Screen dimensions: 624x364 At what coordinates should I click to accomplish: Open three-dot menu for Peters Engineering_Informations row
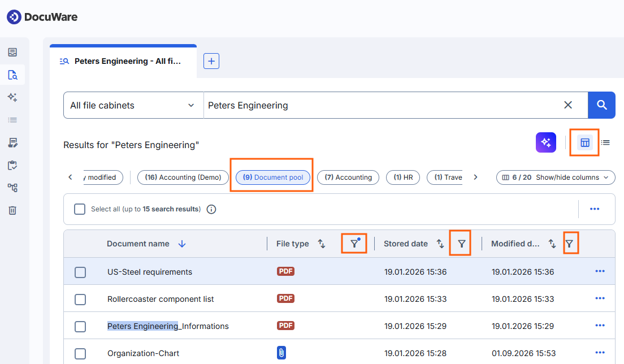click(x=600, y=326)
